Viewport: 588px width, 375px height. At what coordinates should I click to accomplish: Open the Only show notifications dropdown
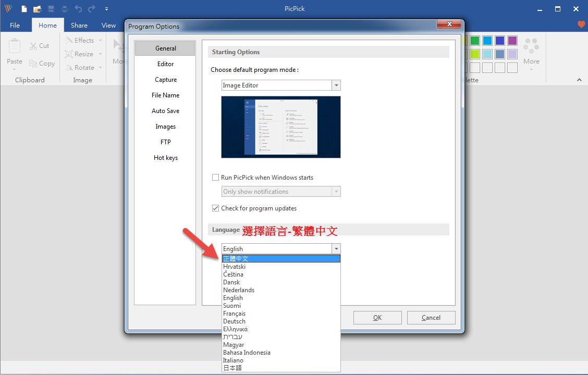point(336,192)
